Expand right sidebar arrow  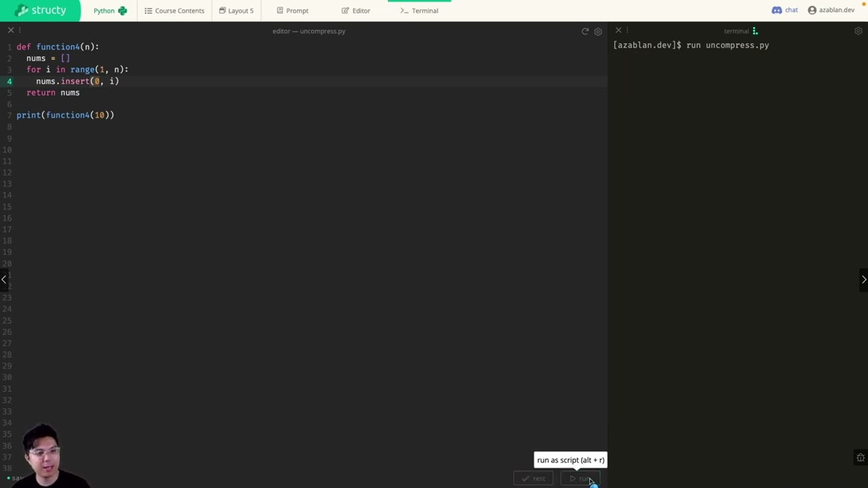coord(864,280)
